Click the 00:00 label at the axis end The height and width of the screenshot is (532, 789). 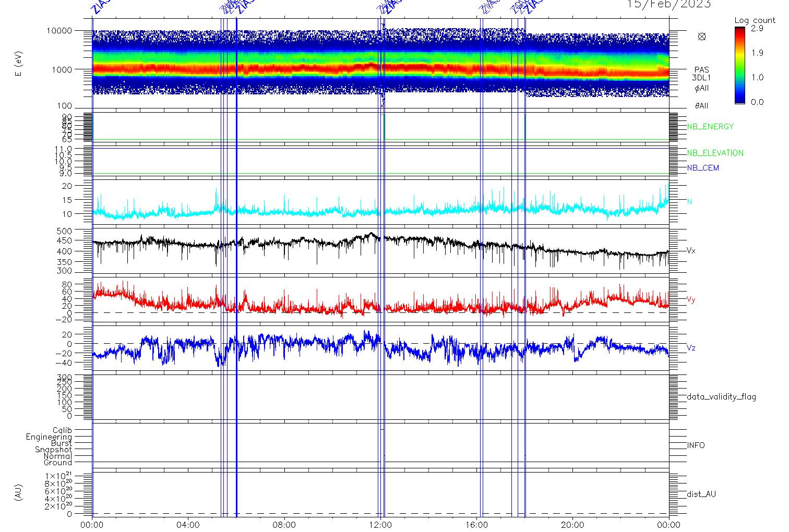[668, 525]
